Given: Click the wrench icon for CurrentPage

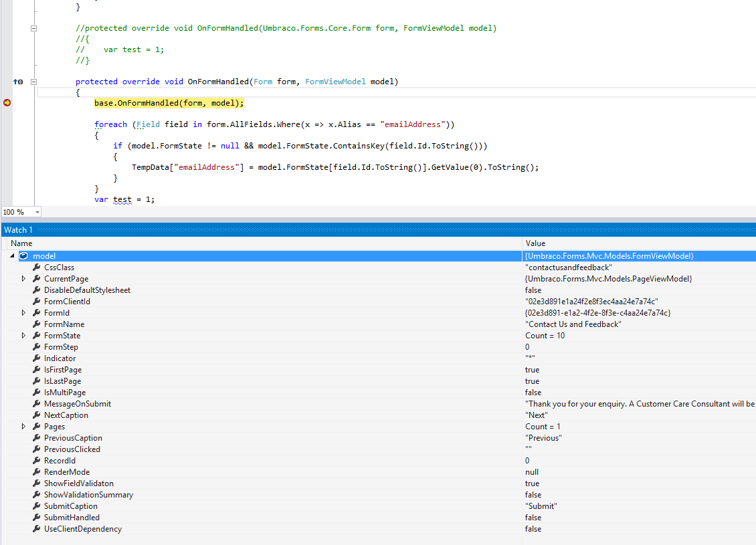Looking at the screenshot, I should click(36, 279).
